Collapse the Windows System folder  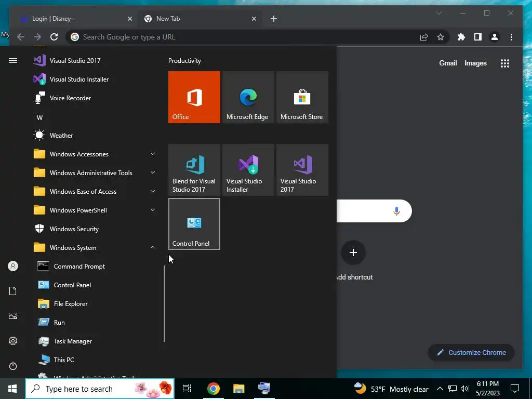95,248
